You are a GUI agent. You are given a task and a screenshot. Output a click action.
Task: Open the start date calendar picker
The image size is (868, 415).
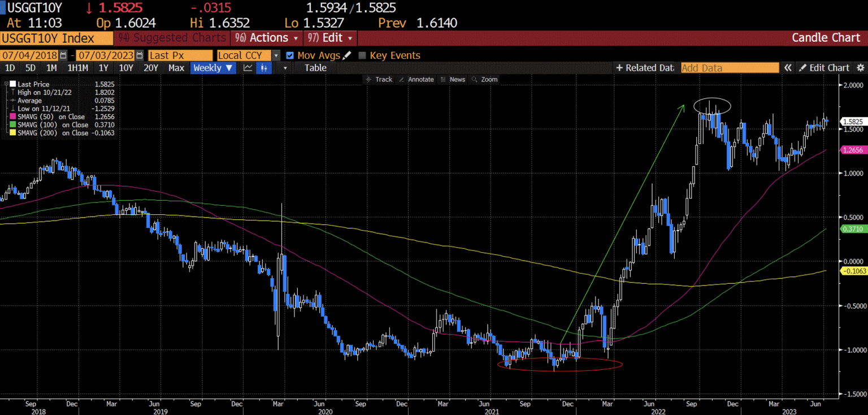pyautogui.click(x=63, y=55)
